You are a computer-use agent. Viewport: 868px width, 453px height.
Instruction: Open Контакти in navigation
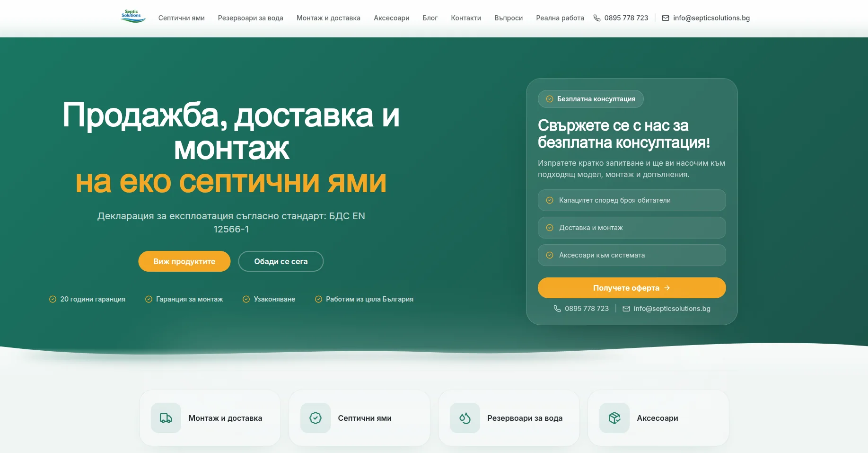click(x=466, y=18)
